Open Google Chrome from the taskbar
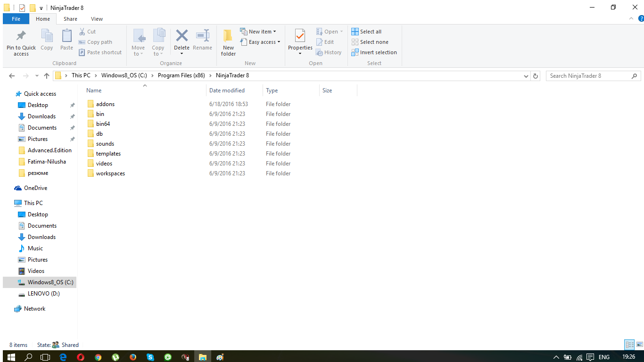Screen dimensions: 644x362 (x=98, y=357)
